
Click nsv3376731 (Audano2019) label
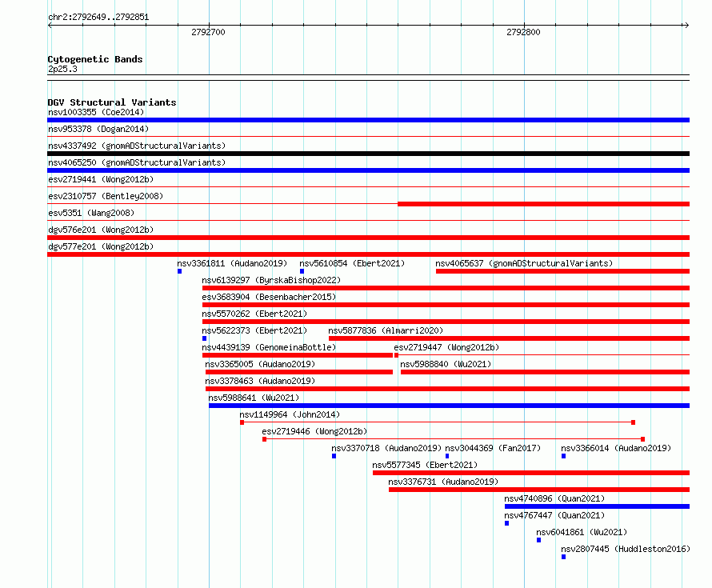(x=443, y=482)
